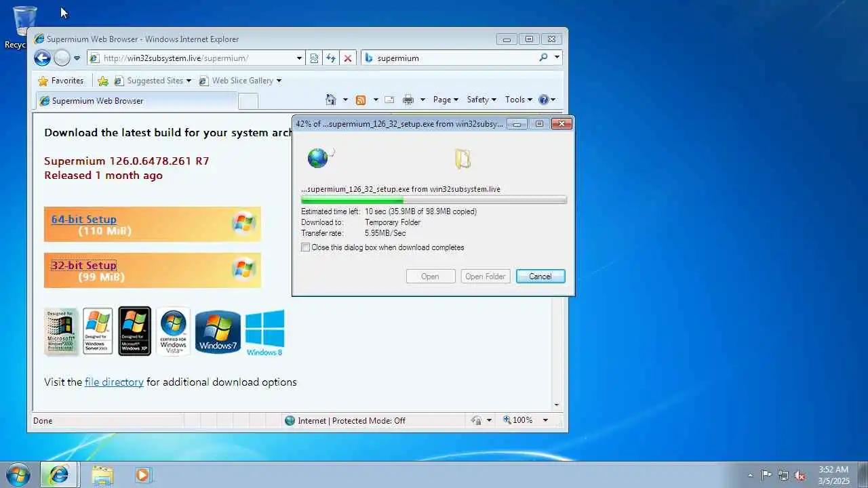Click the Windows Server 2003 badge
The width and height of the screenshot is (868, 488).
click(x=98, y=331)
